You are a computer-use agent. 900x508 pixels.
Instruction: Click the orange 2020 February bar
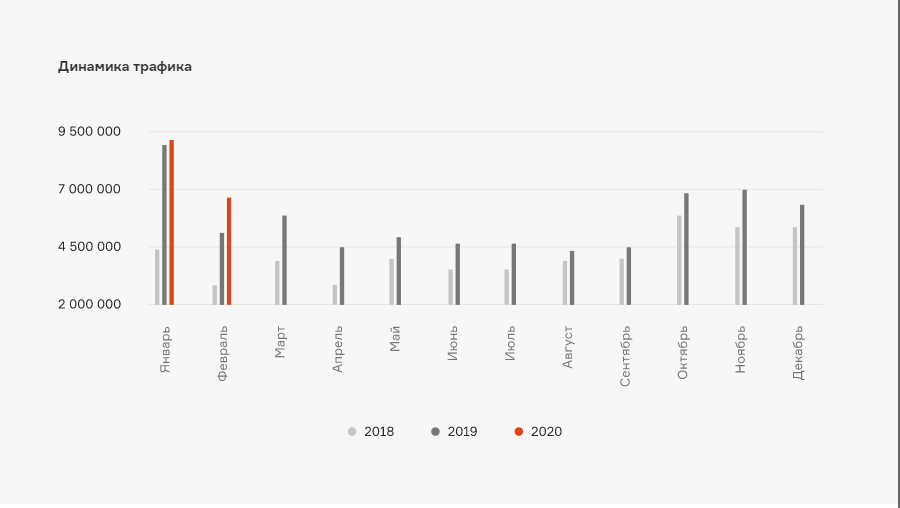tap(229, 251)
